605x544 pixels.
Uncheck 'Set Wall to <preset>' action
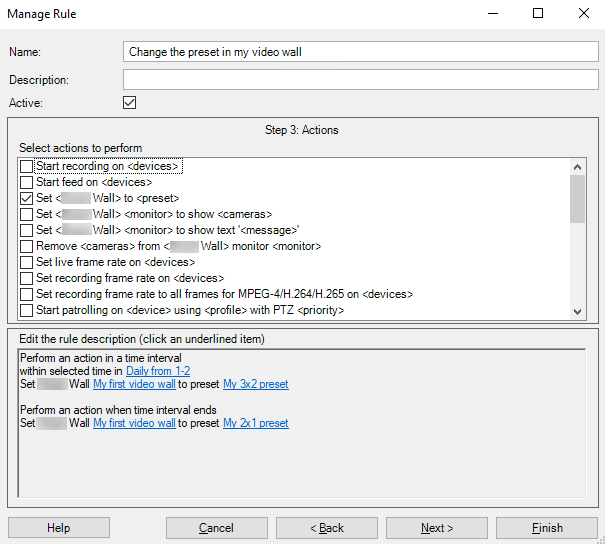point(27,198)
